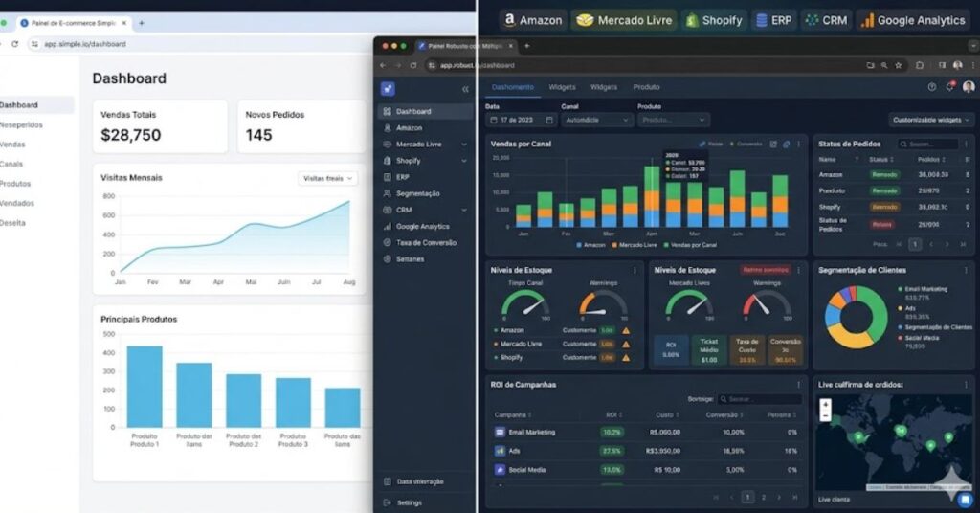Reload the page in the light browser window

(15, 44)
